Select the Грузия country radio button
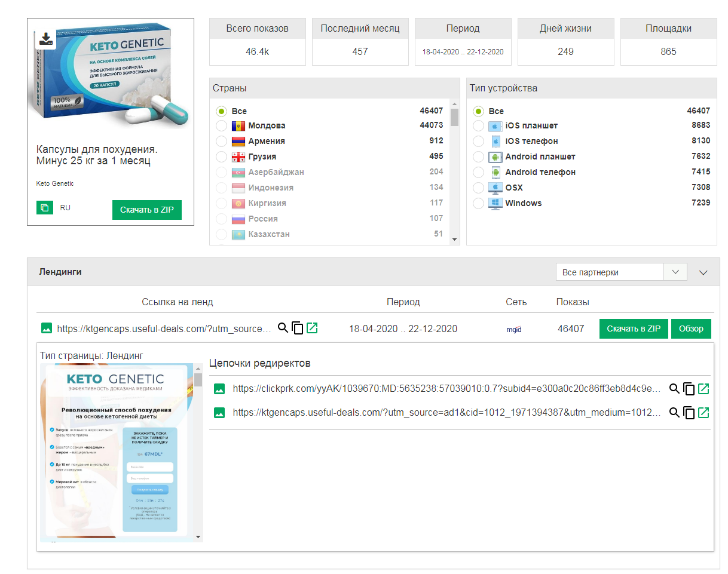 222,157
